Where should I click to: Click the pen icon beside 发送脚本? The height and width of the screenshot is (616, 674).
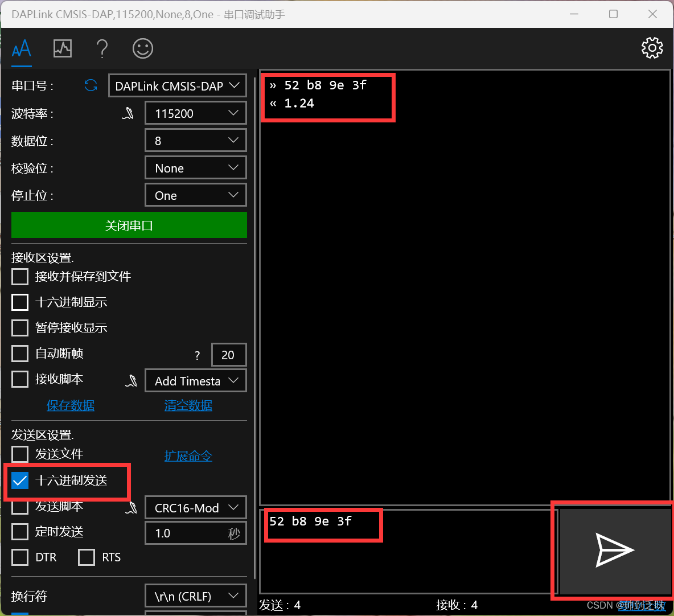point(131,507)
